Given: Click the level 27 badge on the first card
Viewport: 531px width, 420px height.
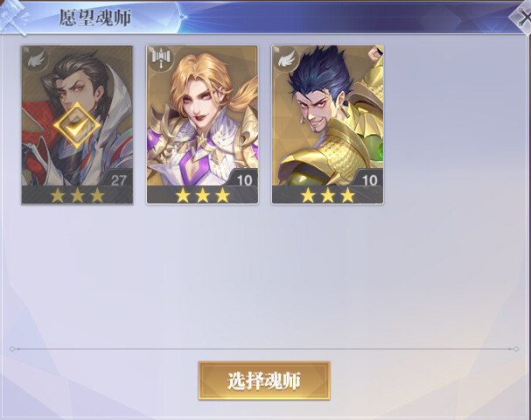Looking at the screenshot, I should click(118, 179).
